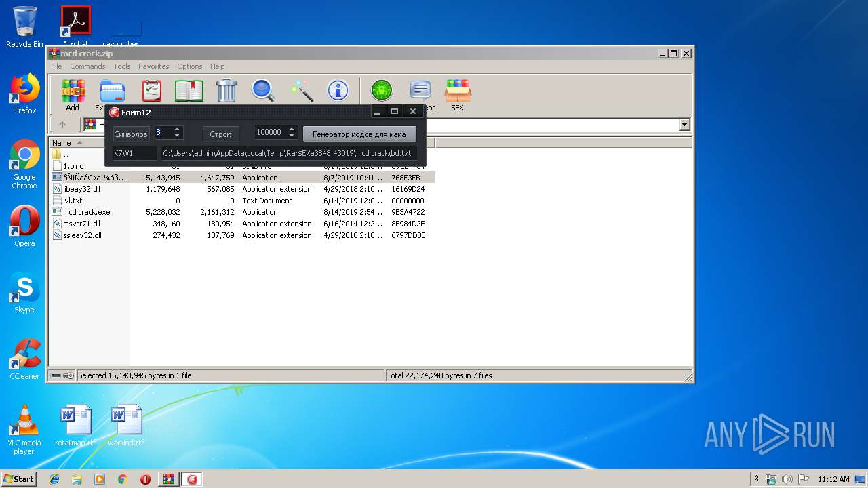Open the Tools menu
Image resolution: width=868 pixels, height=488 pixels.
coord(122,66)
